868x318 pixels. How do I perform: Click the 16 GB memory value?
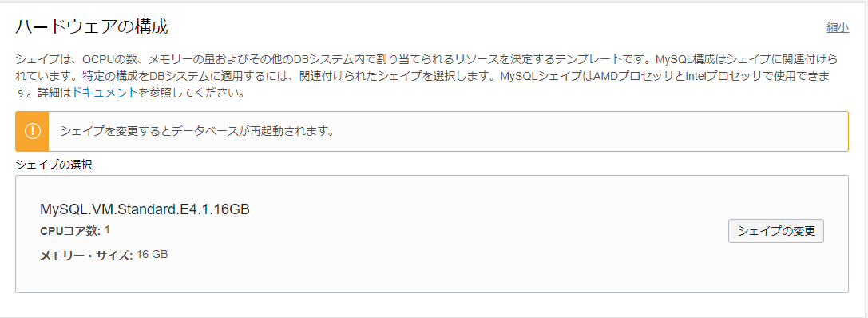(x=153, y=254)
